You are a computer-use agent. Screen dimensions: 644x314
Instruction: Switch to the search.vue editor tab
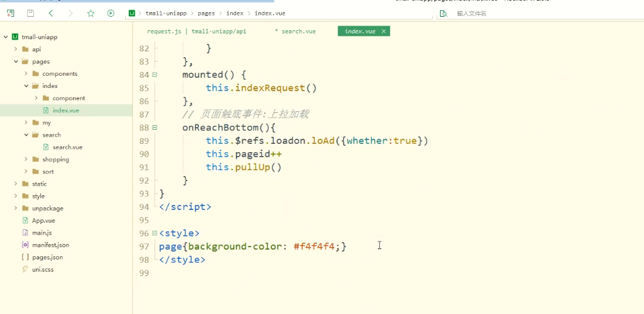[295, 31]
